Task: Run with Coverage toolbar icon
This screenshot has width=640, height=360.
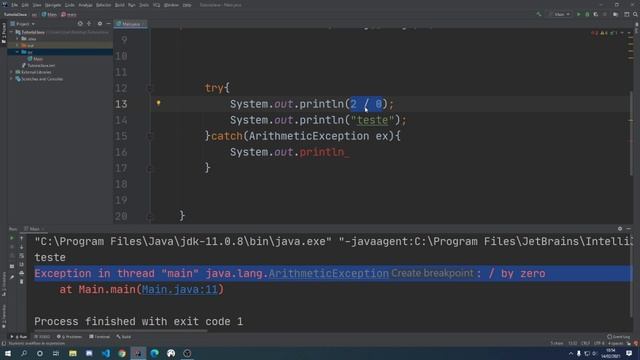Action: pyautogui.click(x=596, y=14)
